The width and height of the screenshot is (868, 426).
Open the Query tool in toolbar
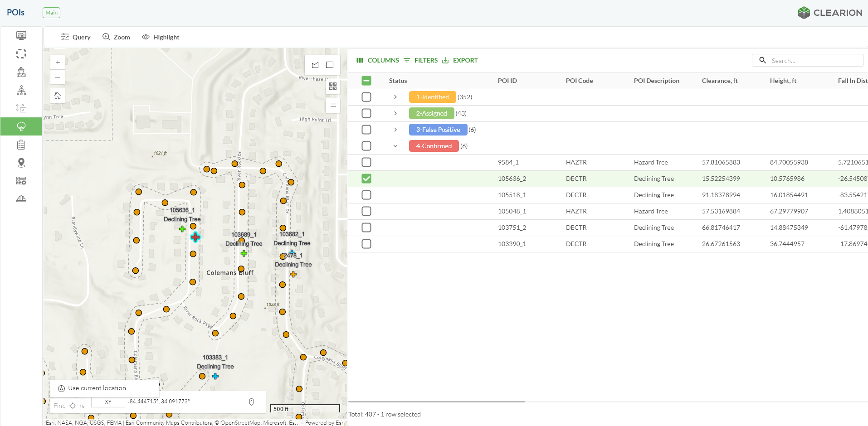[76, 37]
